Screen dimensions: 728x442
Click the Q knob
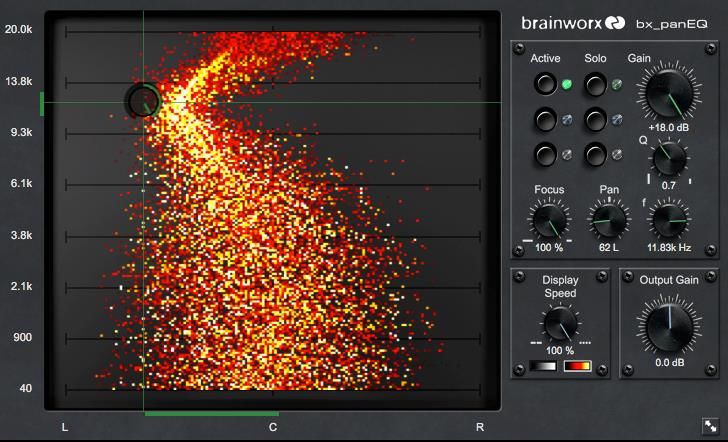[669, 159]
